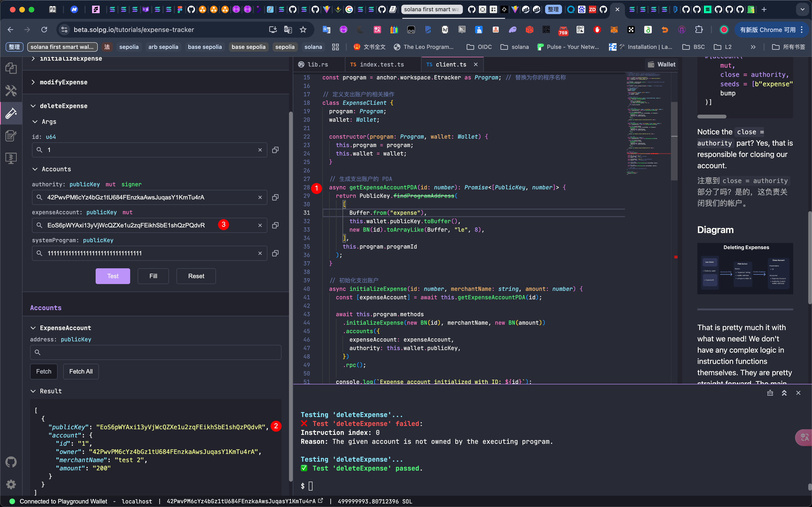Click the Fill button
Image resolution: width=812 pixels, height=507 pixels.
(x=153, y=276)
